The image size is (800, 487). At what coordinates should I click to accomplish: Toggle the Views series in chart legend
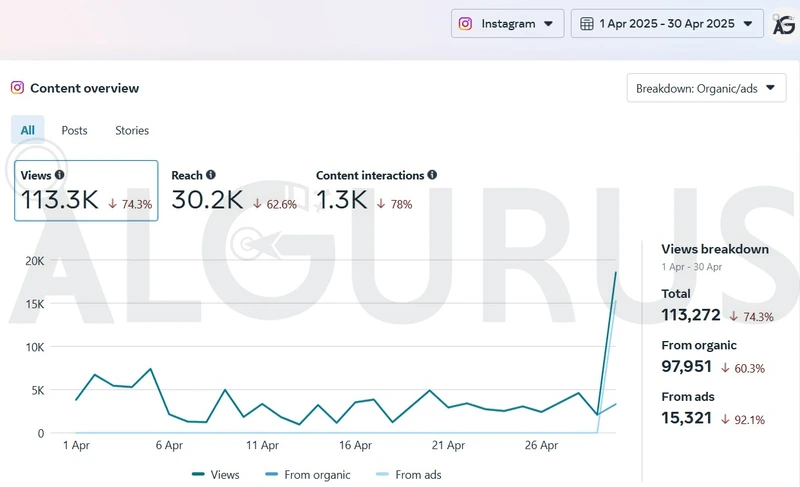pos(215,475)
